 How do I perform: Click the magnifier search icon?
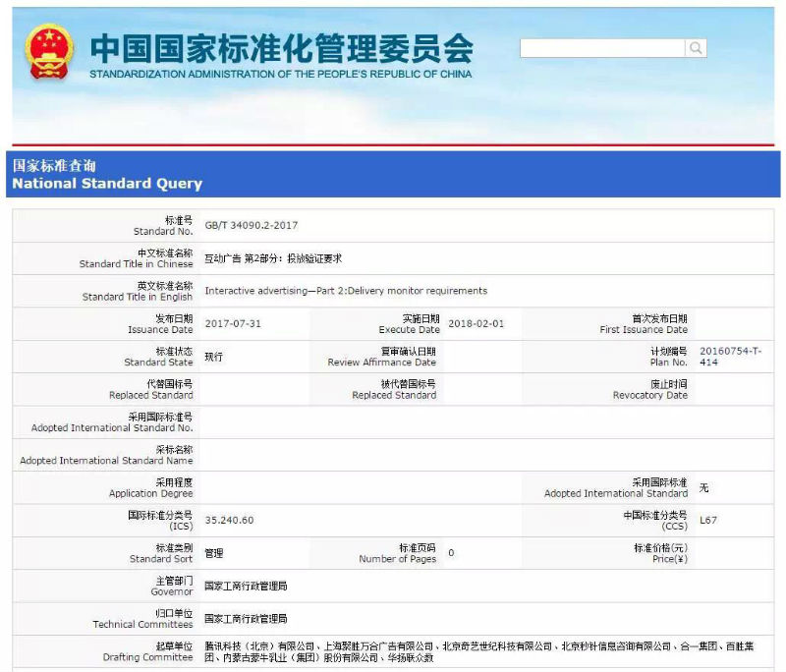pyautogui.click(x=696, y=48)
